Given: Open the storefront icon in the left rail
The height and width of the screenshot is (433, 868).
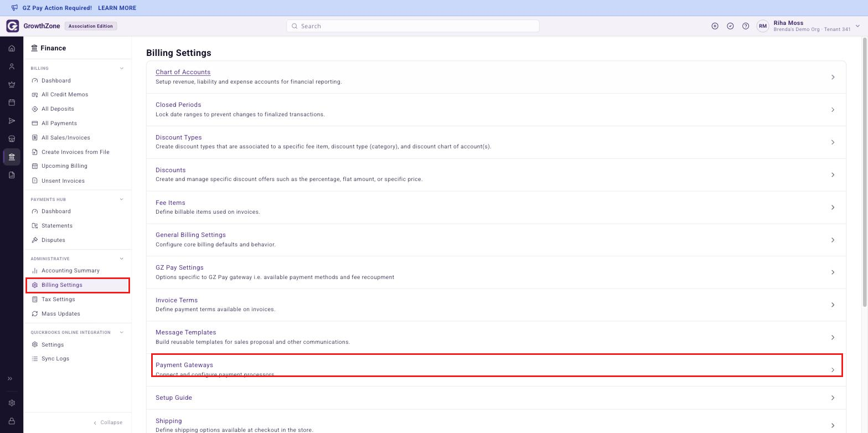Looking at the screenshot, I should (12, 139).
